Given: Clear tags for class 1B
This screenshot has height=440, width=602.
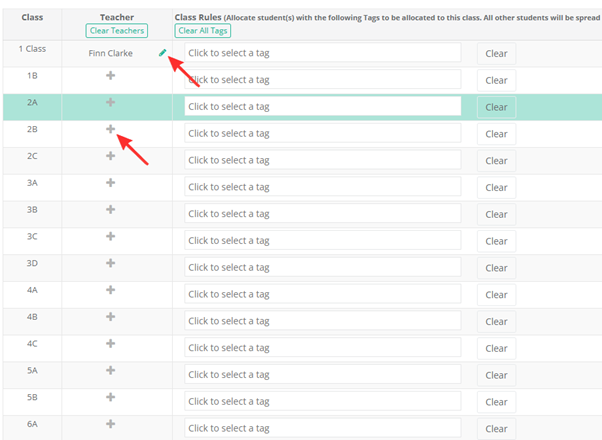Looking at the screenshot, I should [x=496, y=81].
